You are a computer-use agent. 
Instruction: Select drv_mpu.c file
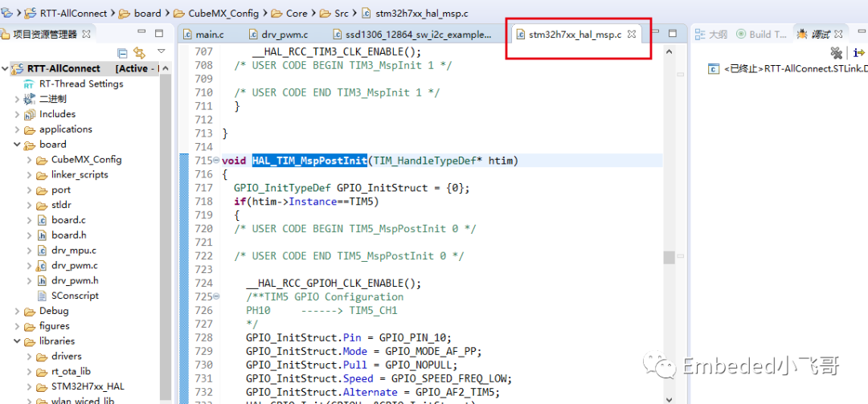click(74, 250)
